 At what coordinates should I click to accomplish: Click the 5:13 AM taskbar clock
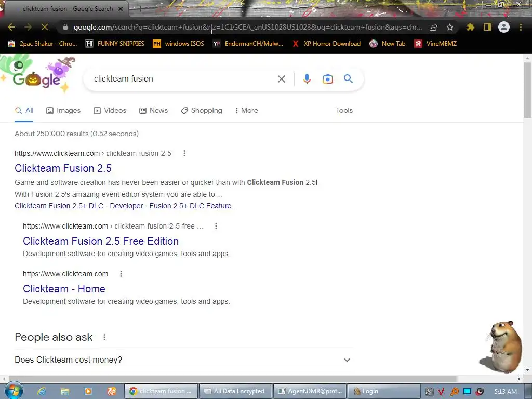505,392
